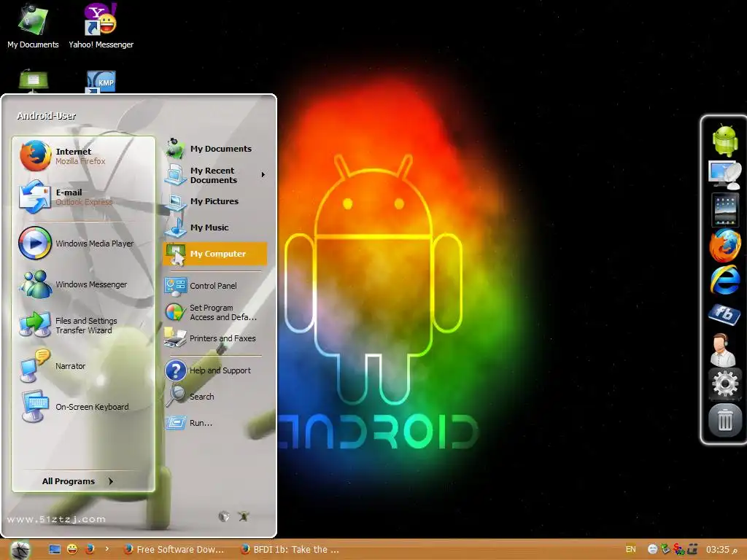747x560 pixels.
Task: Click the 03:35 taskbar clock
Action: tap(721, 550)
